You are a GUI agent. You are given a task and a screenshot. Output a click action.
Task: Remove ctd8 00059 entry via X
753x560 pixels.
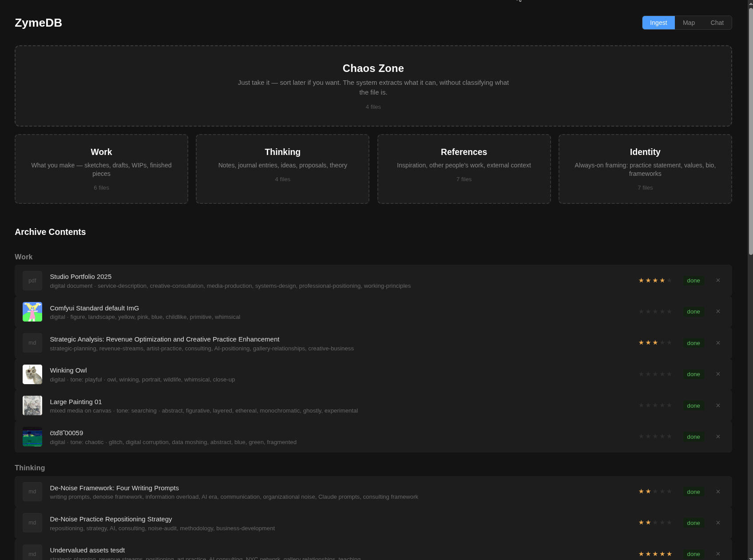point(718,437)
